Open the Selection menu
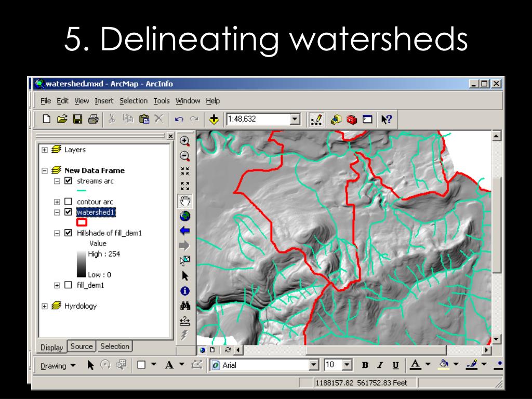The image size is (532, 399). pos(134,101)
